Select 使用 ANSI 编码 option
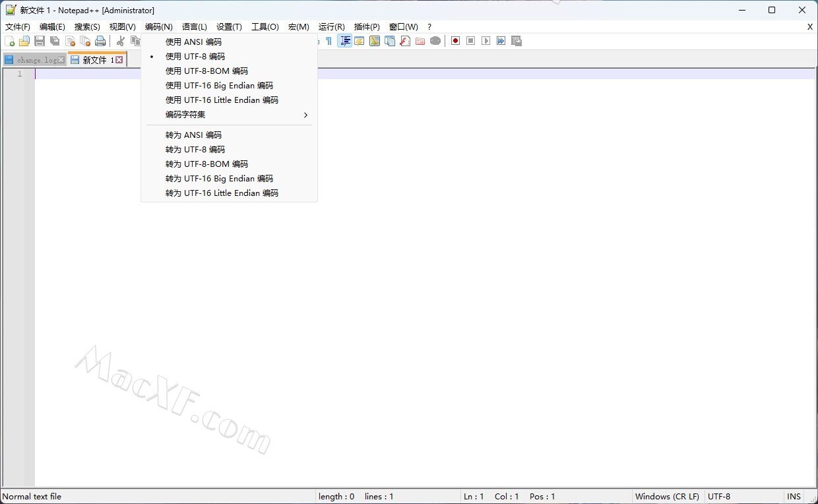This screenshot has width=818, height=504. coord(229,42)
